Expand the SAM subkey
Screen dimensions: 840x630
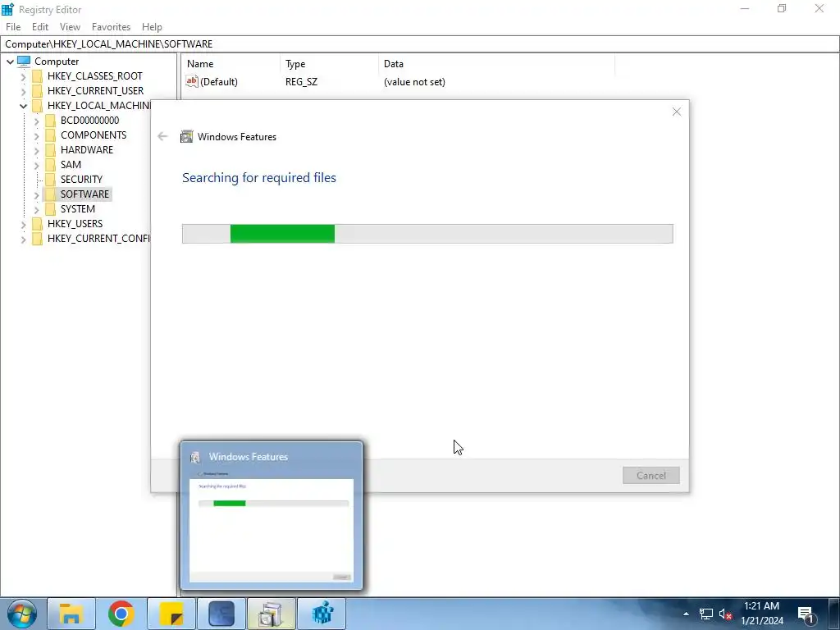pyautogui.click(x=36, y=166)
